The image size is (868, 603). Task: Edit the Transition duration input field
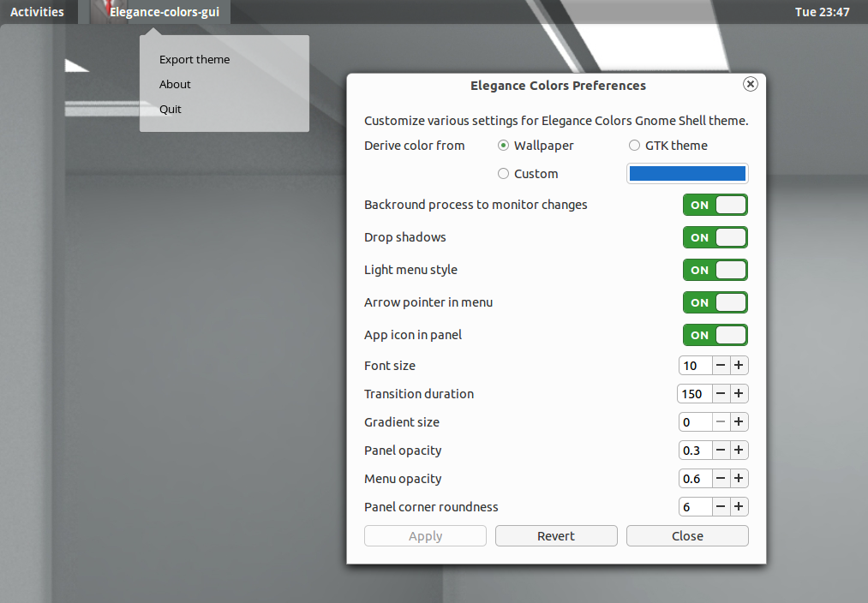tap(694, 393)
